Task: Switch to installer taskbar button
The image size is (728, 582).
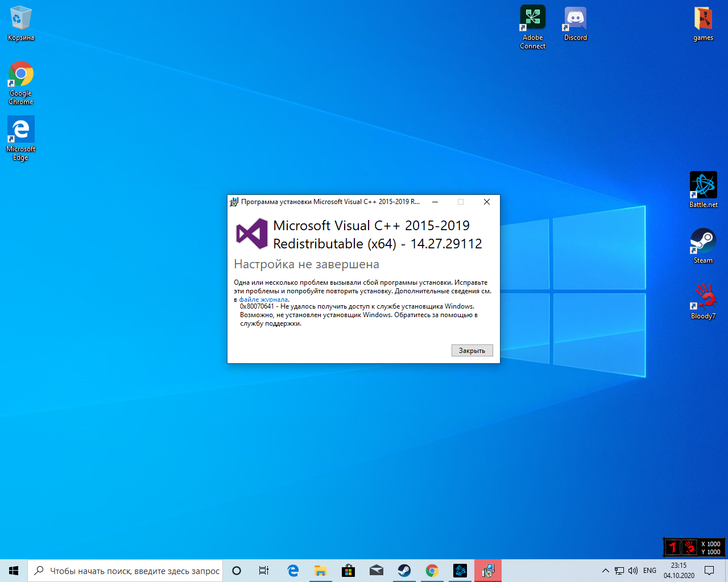Action: coord(488,571)
